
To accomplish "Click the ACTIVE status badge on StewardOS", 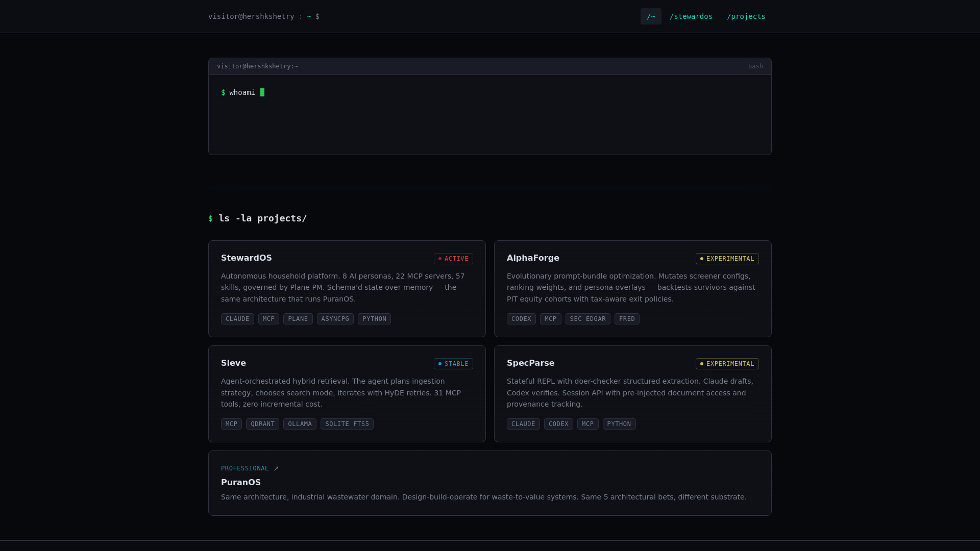I will click(x=453, y=259).
